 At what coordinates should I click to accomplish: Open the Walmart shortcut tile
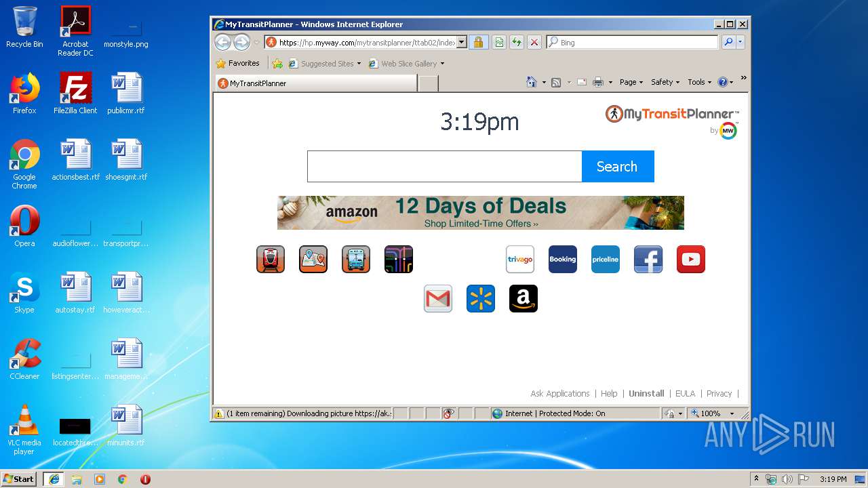(481, 298)
